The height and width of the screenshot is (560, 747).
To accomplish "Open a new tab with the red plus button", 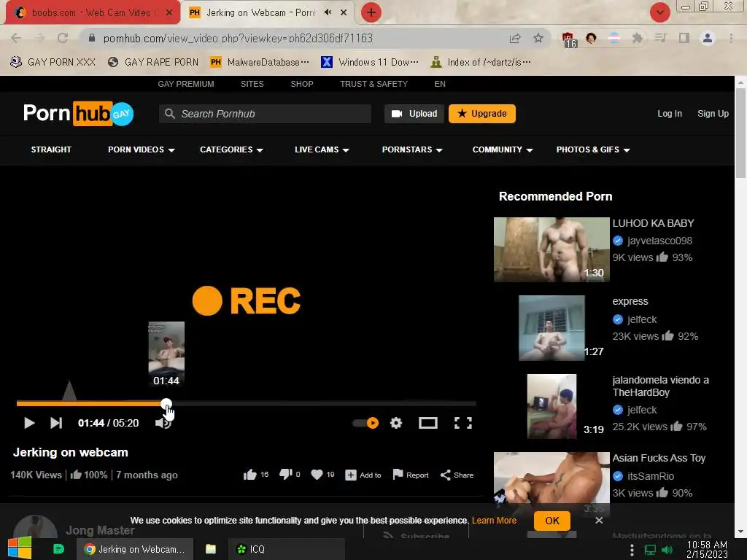I will [371, 12].
